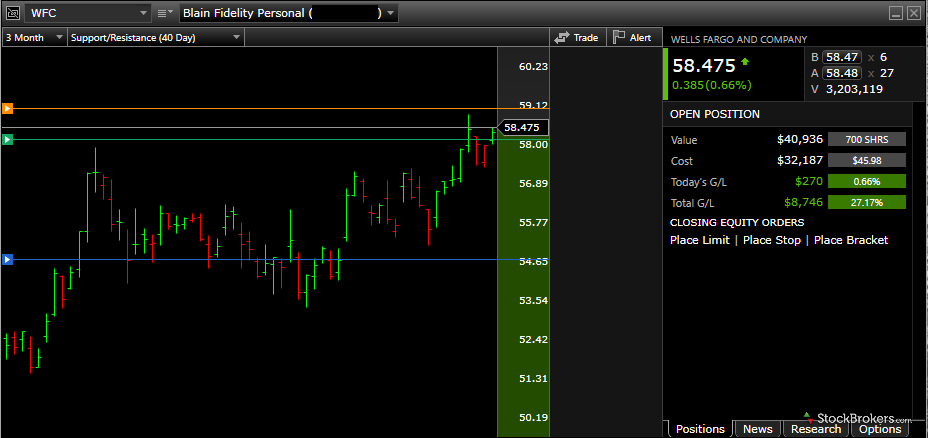Click the green support line marker

pyautogui.click(x=7, y=140)
